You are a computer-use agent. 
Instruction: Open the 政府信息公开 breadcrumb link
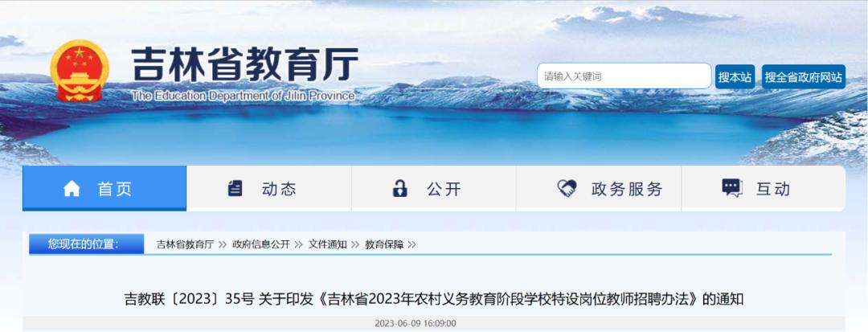[x=260, y=244]
